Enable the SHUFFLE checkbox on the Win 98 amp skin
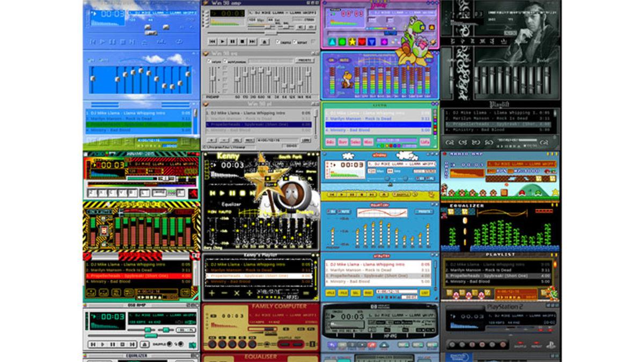Viewport: 644px width, 362px height. click(x=277, y=42)
